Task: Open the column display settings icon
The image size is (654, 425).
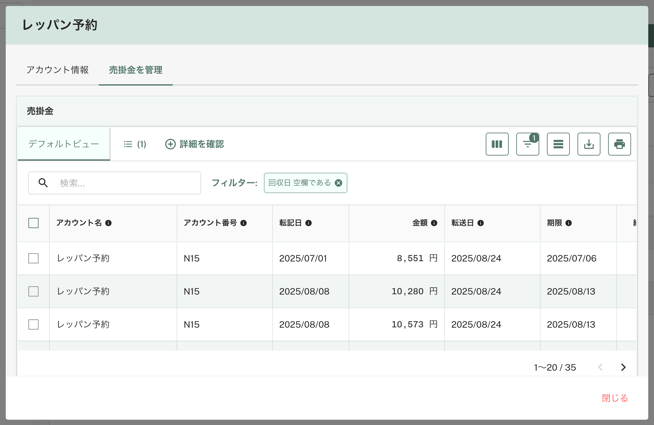Action: (497, 144)
